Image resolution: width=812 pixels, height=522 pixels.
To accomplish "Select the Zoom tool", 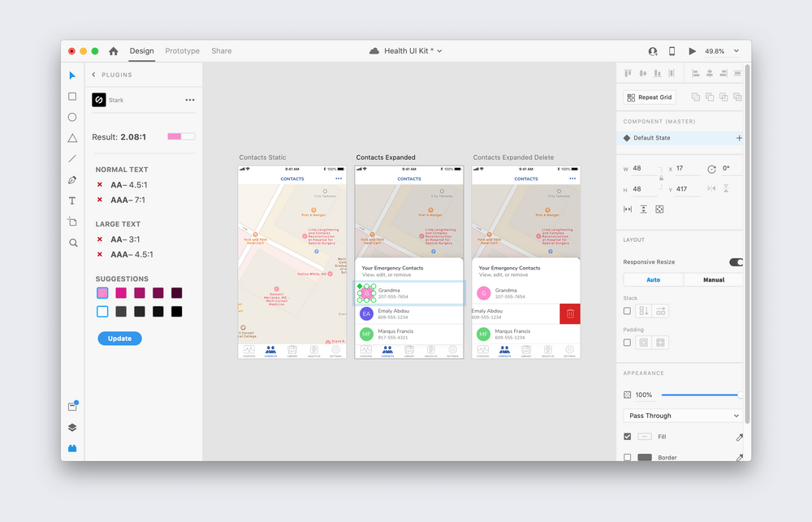I will click(71, 242).
